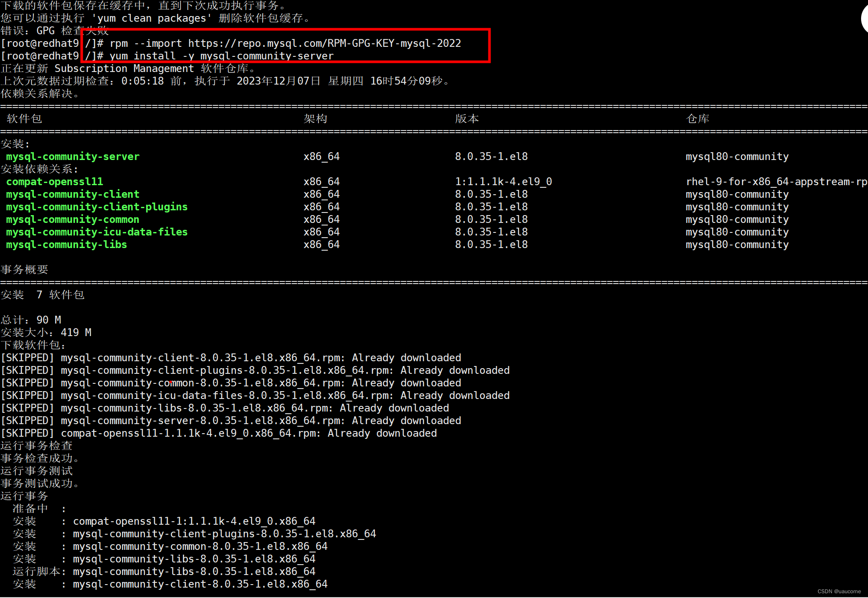Click the 版本 column header
The height and width of the screenshot is (598, 868).
pyautogui.click(x=467, y=119)
